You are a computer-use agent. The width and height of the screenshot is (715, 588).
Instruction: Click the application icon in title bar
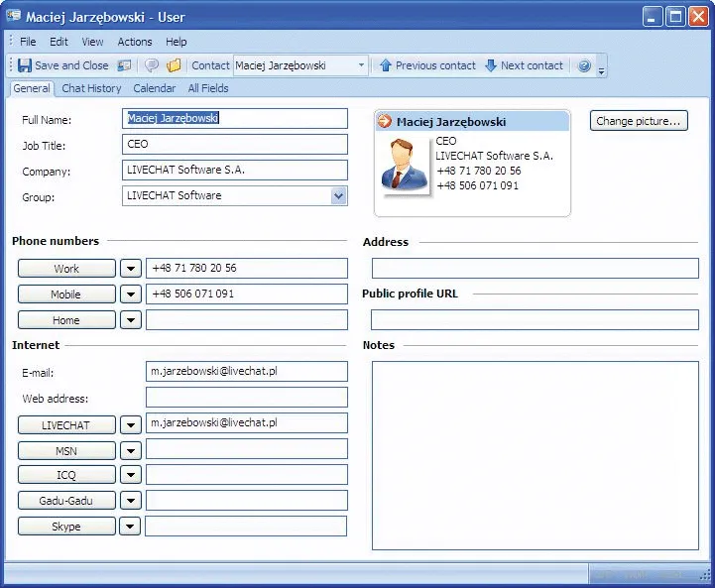click(x=13, y=16)
